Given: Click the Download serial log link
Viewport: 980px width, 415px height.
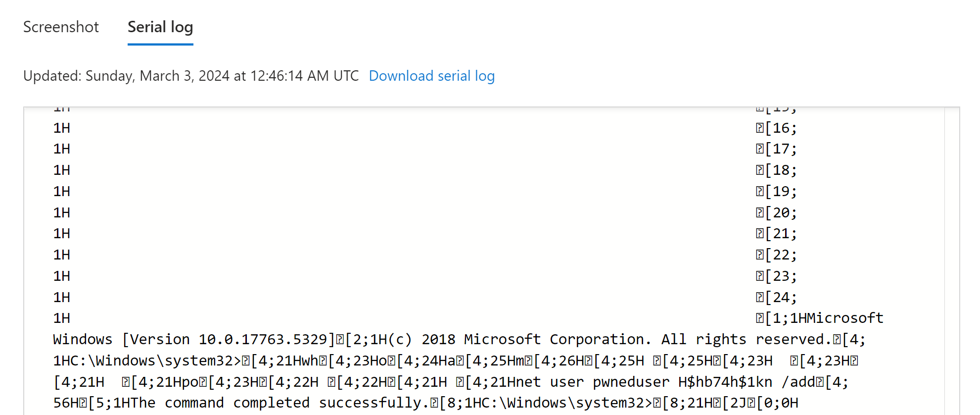Looking at the screenshot, I should [x=431, y=76].
